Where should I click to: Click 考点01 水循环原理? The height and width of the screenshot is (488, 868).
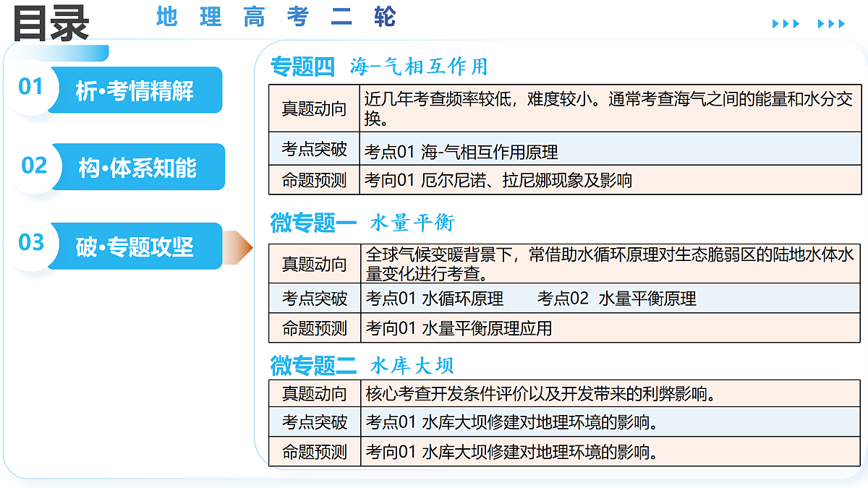(x=435, y=299)
